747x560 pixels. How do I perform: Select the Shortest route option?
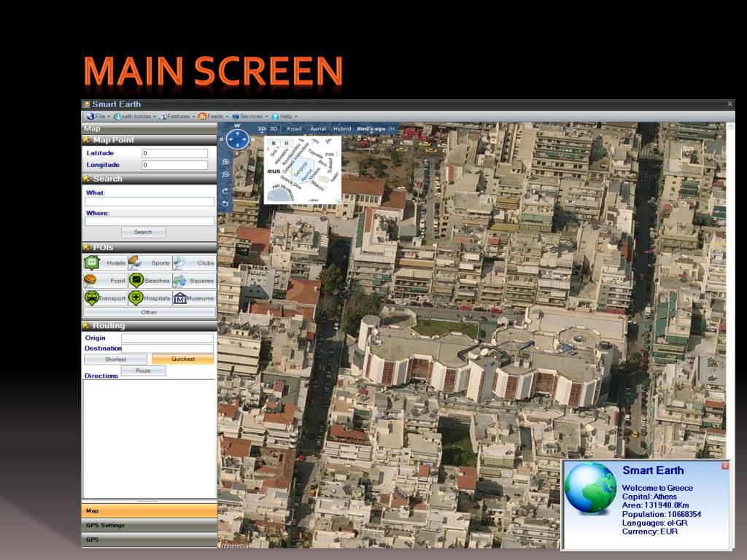pos(116,359)
